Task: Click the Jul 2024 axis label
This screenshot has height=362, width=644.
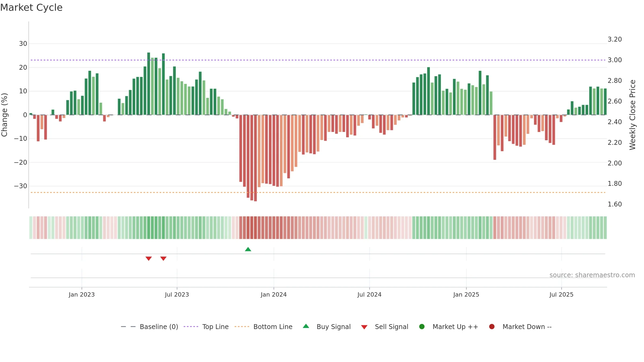Action: tap(369, 295)
